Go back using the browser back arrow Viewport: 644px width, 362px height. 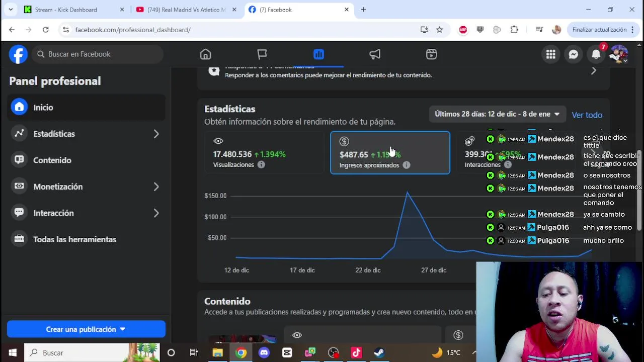(12, 30)
